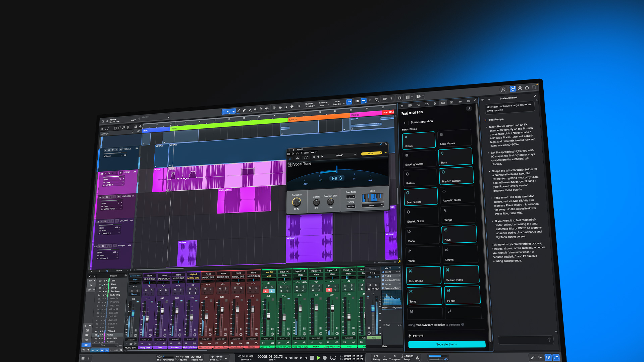Open the Mix FX dropdown
644x362 pixels.
(x=391, y=268)
